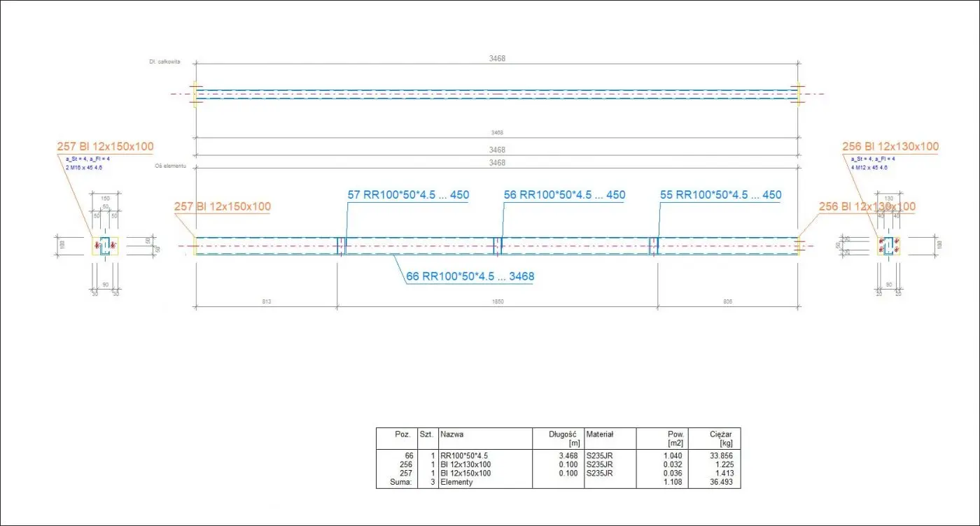Image resolution: width=980 pixels, height=526 pixels.
Task: Select the label 56 RR100*50*4.5 ... 450
Action: [564, 195]
